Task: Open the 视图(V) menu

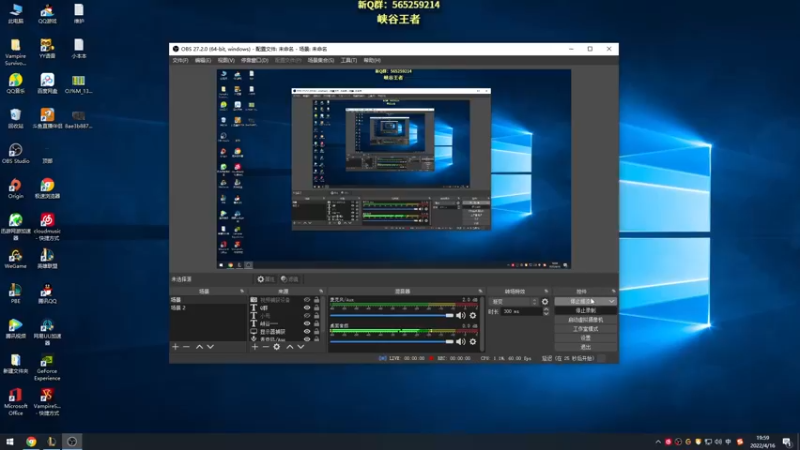Action: click(226, 60)
